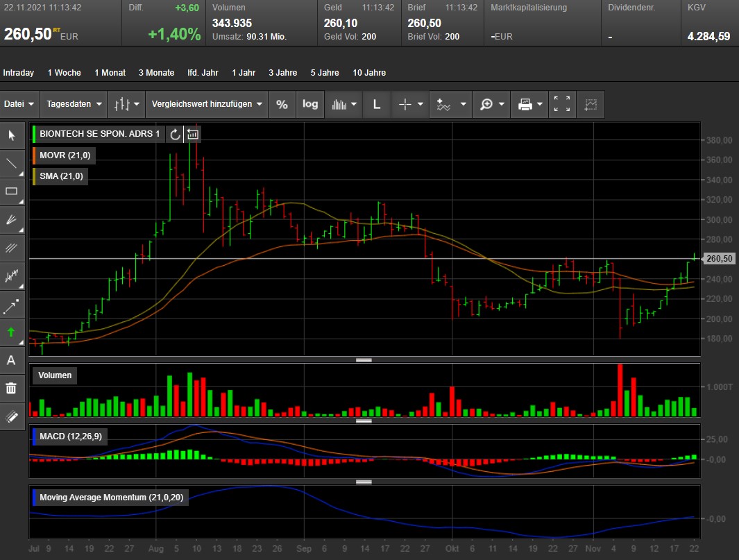Expand the print options dropdown arrow
This screenshot has width=739, height=560.
[540, 104]
